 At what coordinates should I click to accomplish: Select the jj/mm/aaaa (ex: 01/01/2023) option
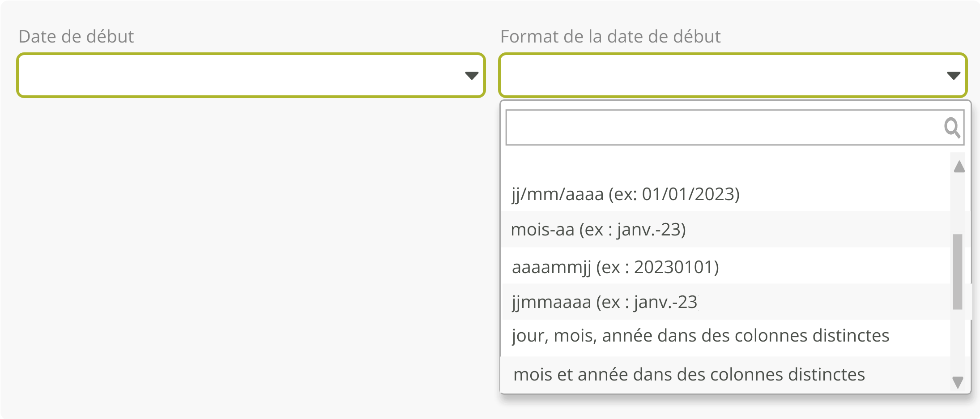point(625,194)
